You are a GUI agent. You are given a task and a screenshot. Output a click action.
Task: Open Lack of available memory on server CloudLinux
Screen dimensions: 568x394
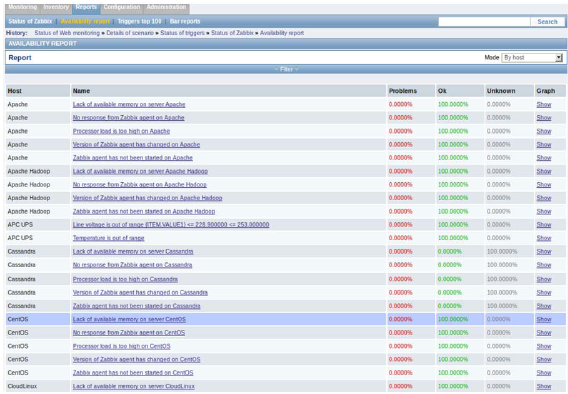pos(134,386)
